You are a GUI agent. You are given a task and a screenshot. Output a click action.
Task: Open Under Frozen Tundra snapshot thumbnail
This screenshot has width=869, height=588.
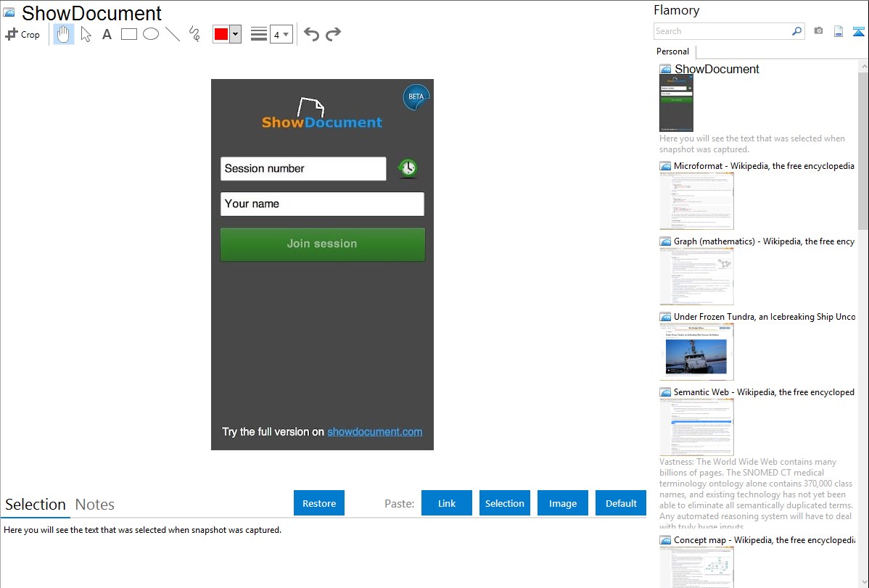click(696, 352)
